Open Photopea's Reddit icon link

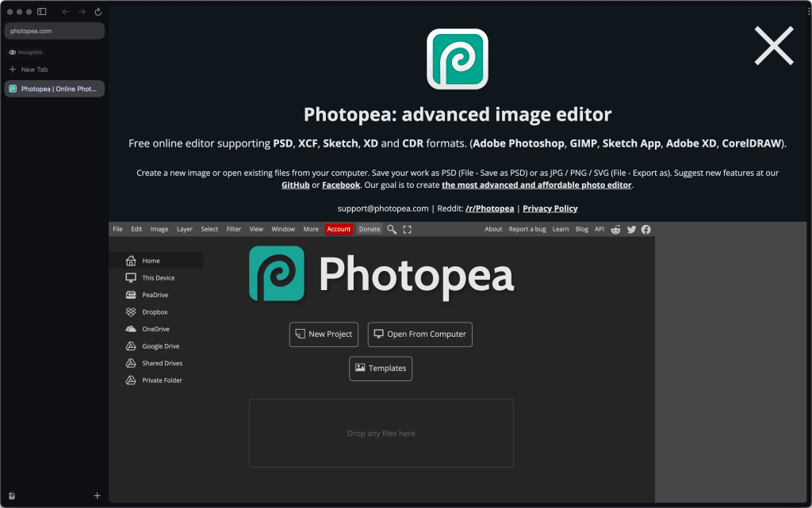click(x=616, y=229)
